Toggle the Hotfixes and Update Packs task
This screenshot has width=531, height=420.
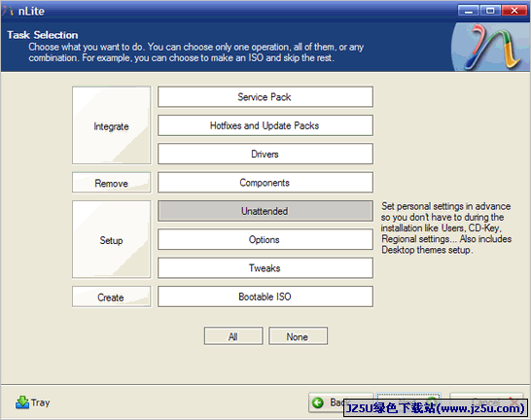(265, 125)
